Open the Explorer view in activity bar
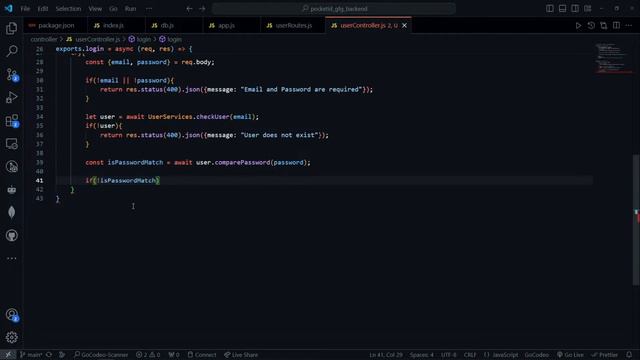This screenshot has width=640, height=360. (11, 28)
